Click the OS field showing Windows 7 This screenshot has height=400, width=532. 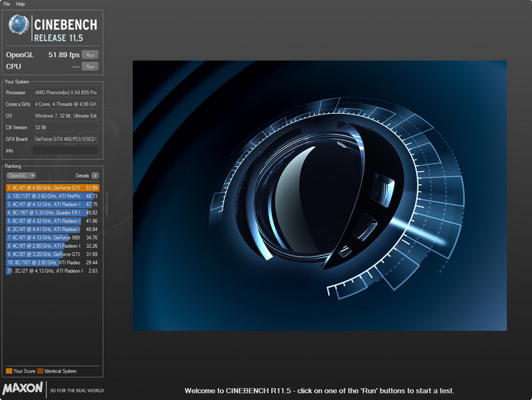pyautogui.click(x=66, y=116)
